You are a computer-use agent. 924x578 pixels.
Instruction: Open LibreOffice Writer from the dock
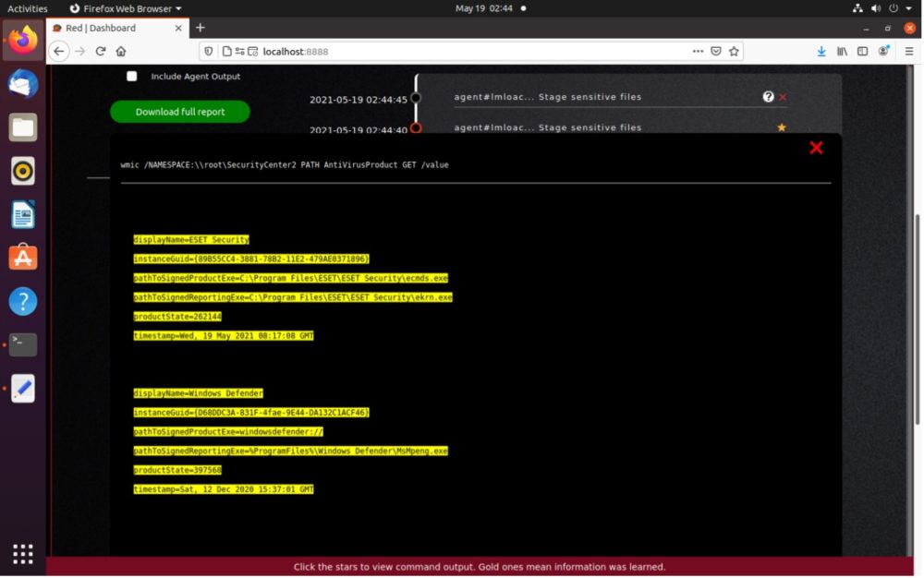23,214
